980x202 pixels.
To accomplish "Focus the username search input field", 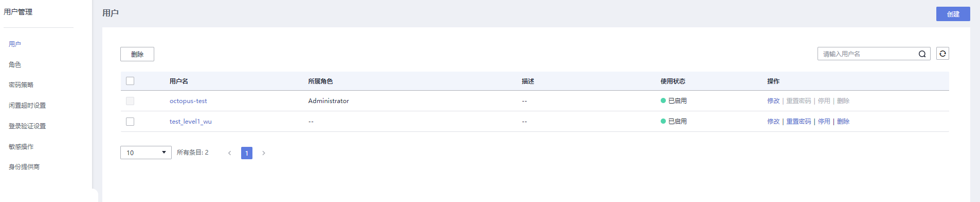I will (x=869, y=54).
